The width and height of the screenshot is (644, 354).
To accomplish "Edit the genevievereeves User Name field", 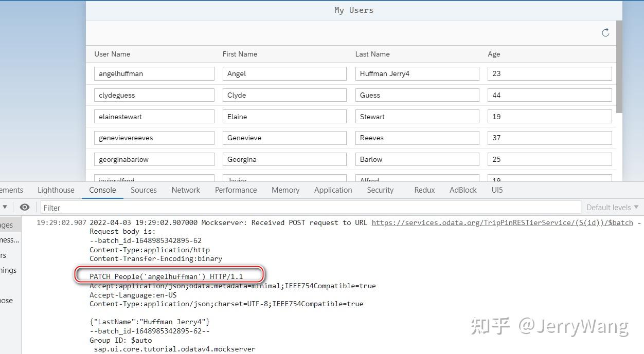I will (154, 138).
